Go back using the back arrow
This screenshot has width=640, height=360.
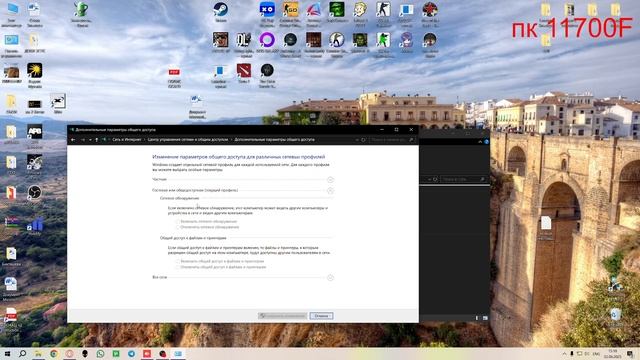coord(73,140)
